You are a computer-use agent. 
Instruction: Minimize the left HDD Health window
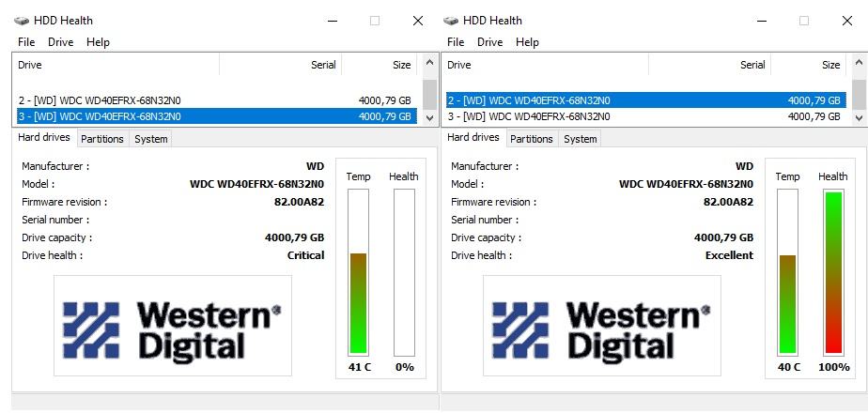(x=333, y=21)
